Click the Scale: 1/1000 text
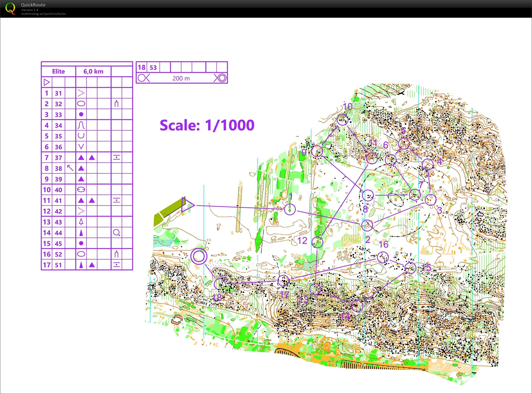 pos(207,125)
